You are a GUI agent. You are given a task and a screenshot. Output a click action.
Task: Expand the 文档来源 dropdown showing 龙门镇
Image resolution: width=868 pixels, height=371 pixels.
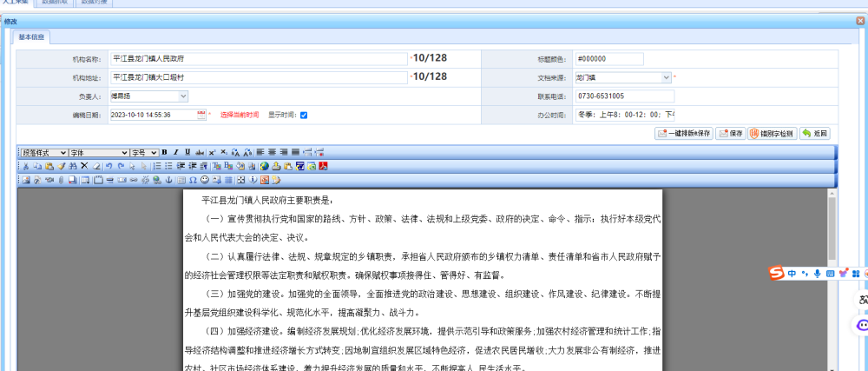pos(666,77)
